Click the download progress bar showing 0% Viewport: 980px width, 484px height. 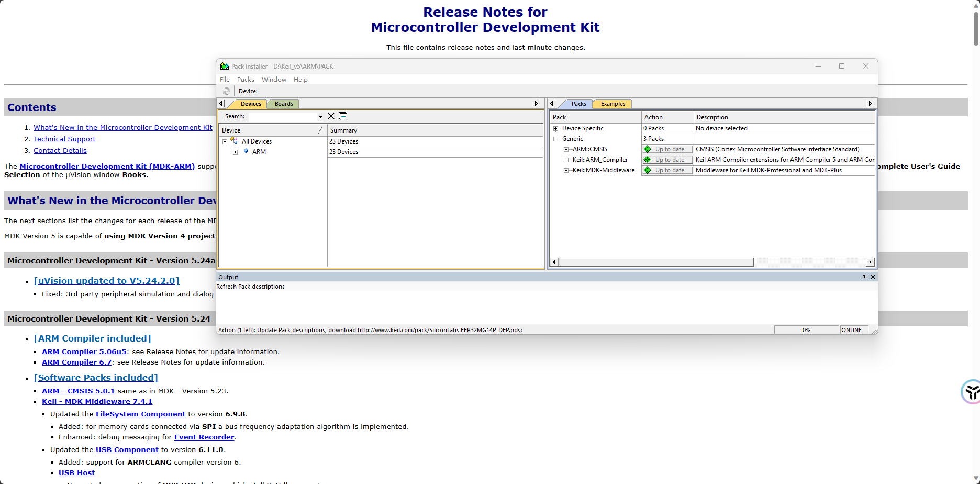[806, 330]
